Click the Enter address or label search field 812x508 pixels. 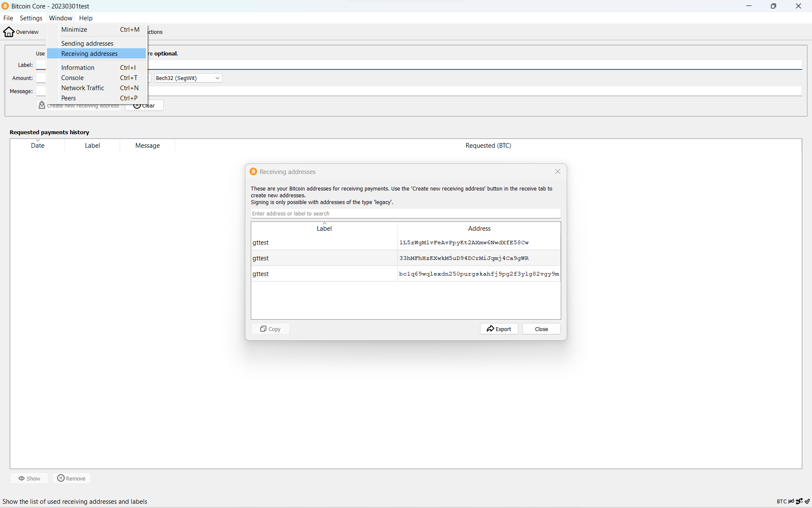[x=406, y=213]
